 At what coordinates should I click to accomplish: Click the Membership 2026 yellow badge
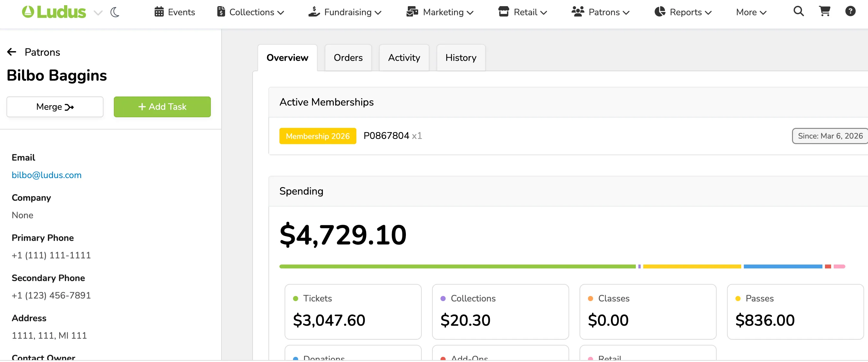[318, 136]
